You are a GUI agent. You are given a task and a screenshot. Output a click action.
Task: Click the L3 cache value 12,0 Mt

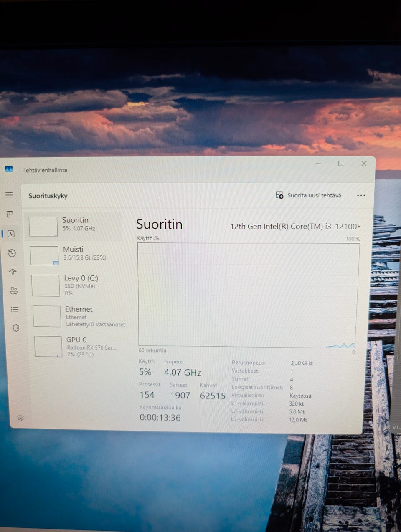tap(298, 420)
